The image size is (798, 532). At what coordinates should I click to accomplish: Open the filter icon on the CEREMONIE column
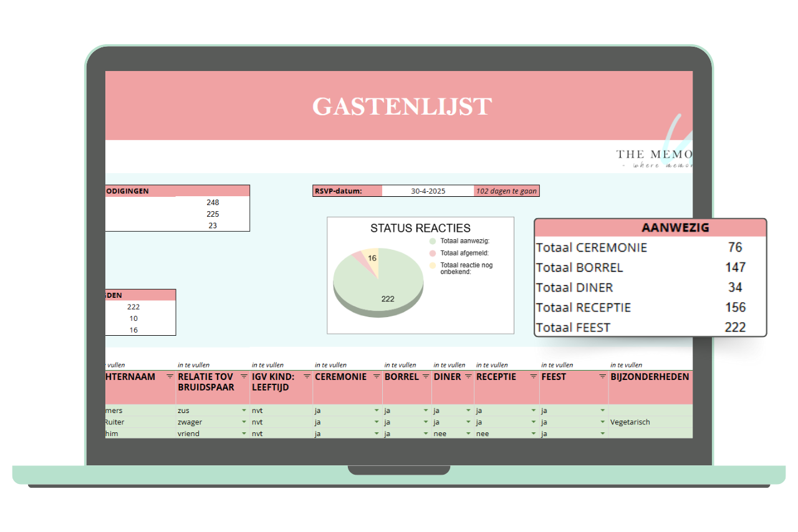coord(376,377)
